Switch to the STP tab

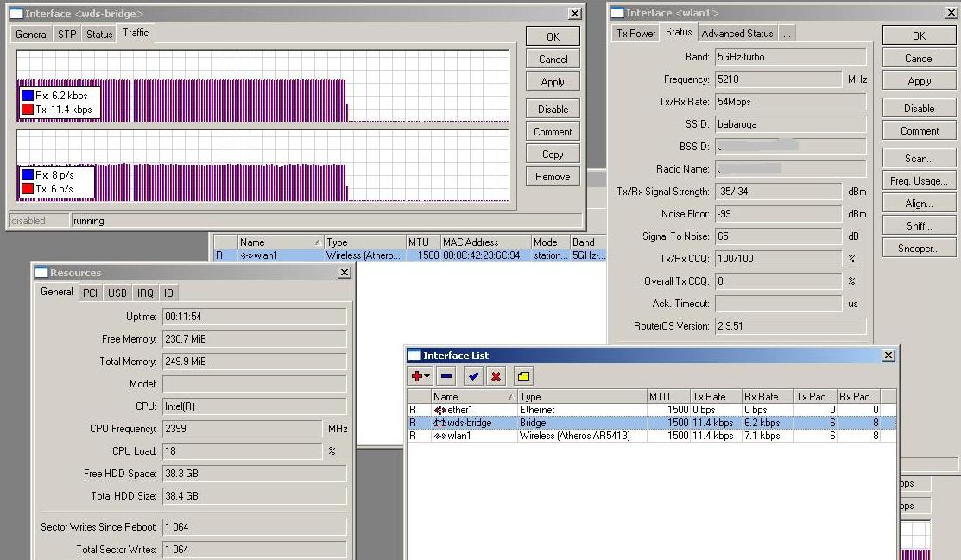(x=66, y=35)
